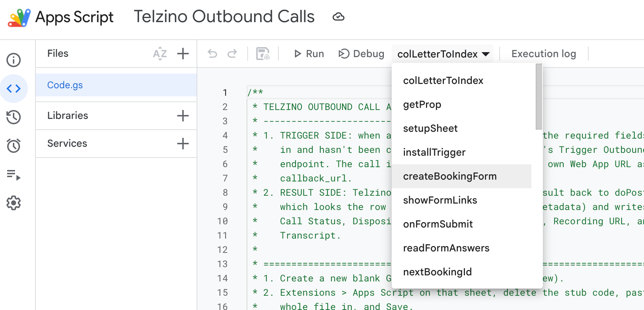The height and width of the screenshot is (310, 644).
Task: Select colLetterToIndex from function list
Action: pos(461,81)
